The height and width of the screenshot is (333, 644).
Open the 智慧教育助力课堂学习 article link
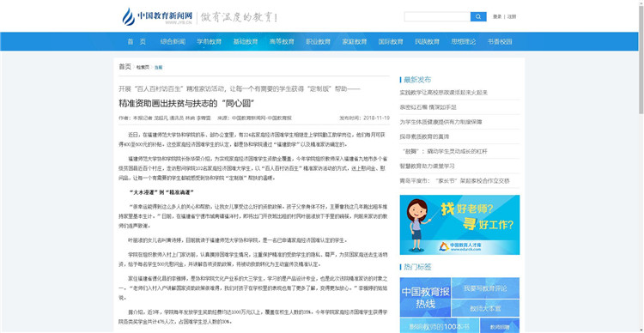pos(427,166)
